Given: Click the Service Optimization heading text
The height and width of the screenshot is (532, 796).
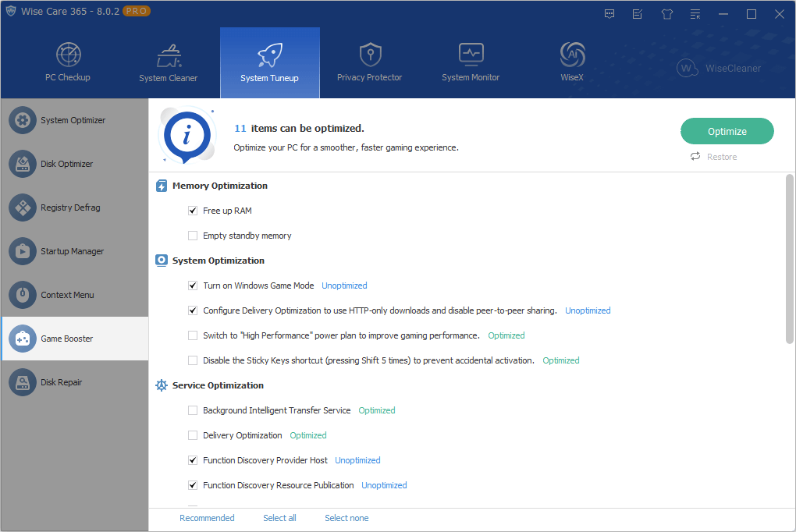Looking at the screenshot, I should (x=218, y=385).
